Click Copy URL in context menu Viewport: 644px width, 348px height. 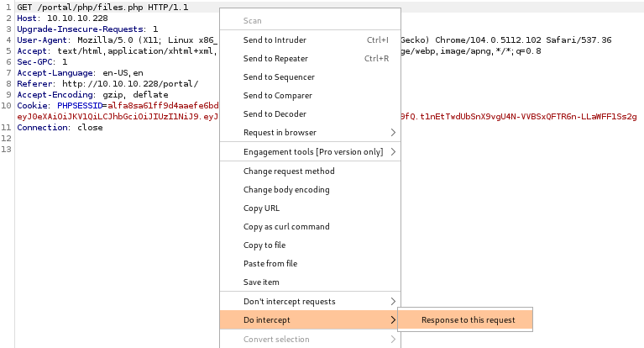[x=261, y=208]
